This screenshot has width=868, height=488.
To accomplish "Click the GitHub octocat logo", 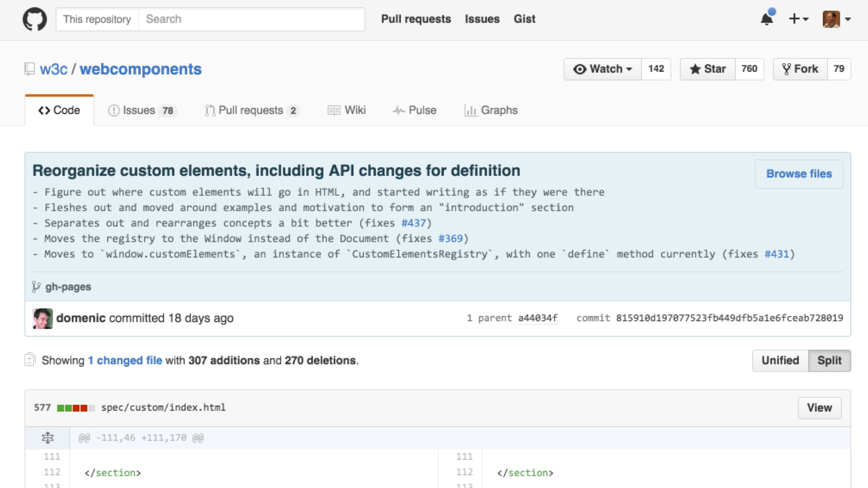I will tap(35, 19).
